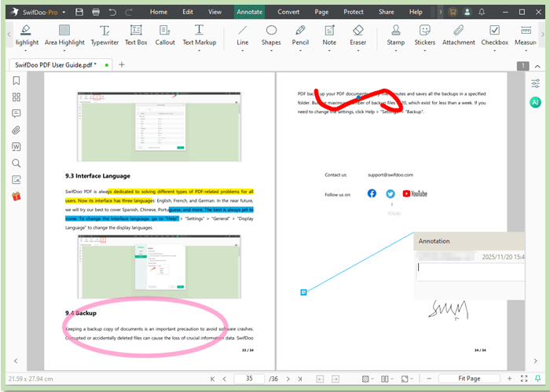Screen dimensions: 550x392
Task: Expand the SwifDoo-Pro application menu dropdown
Action: pos(64,13)
